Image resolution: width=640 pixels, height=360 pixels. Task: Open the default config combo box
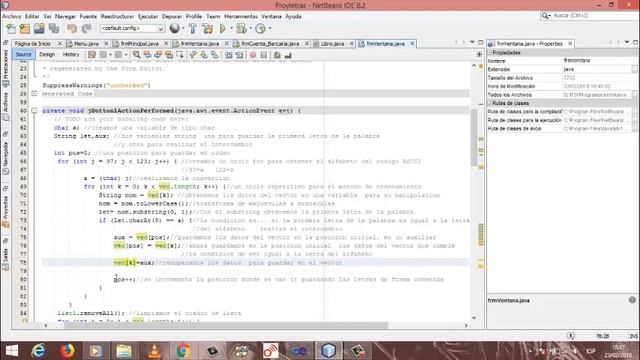tap(132, 29)
